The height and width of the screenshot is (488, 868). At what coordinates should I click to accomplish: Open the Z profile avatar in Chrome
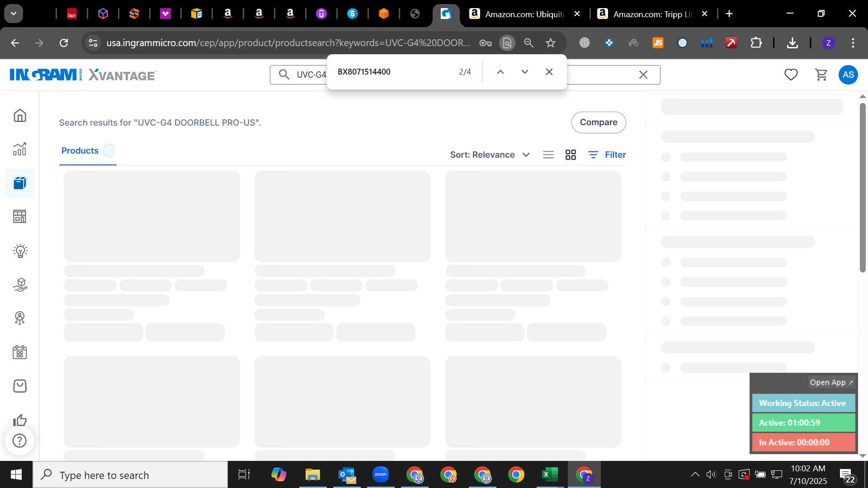pos(828,43)
